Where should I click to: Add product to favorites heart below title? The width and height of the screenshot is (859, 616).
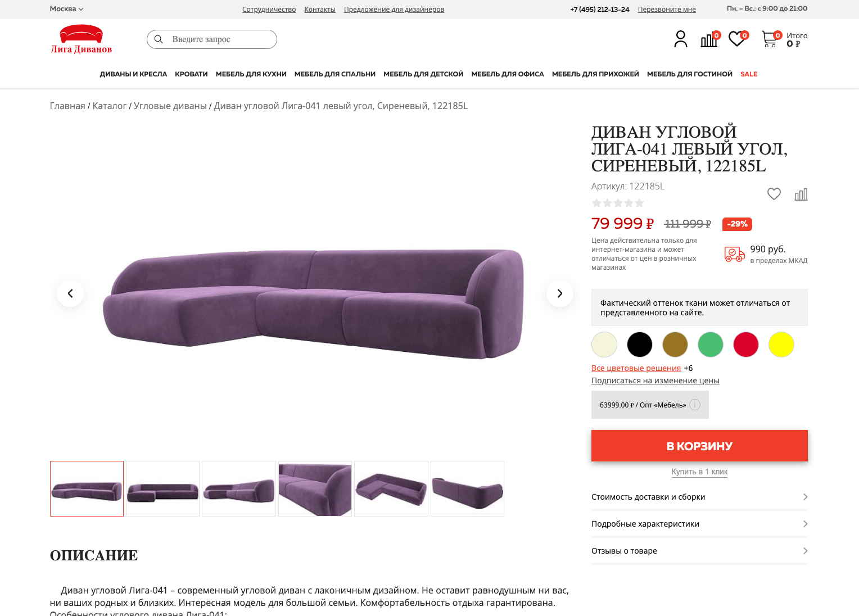click(x=774, y=194)
